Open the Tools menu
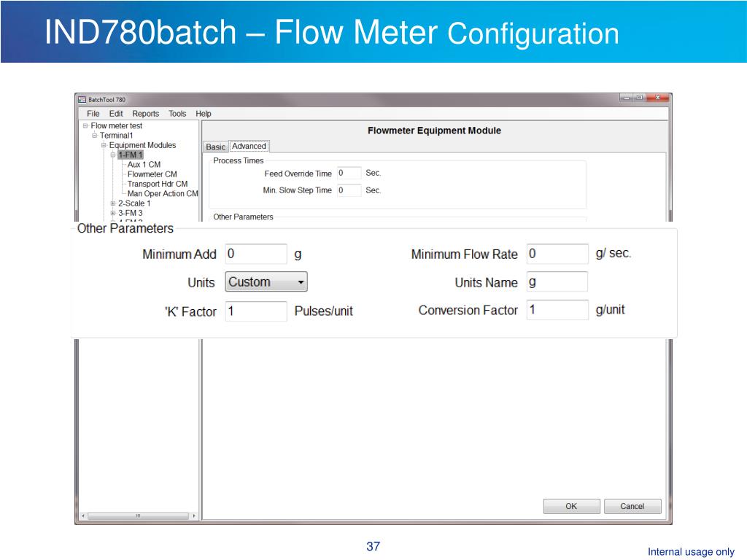 point(177,113)
